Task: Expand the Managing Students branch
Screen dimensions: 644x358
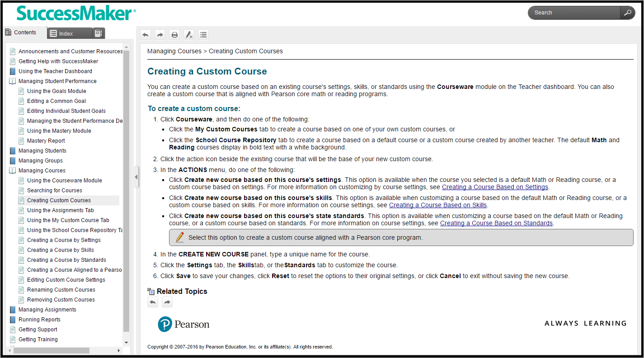Action: (12, 150)
